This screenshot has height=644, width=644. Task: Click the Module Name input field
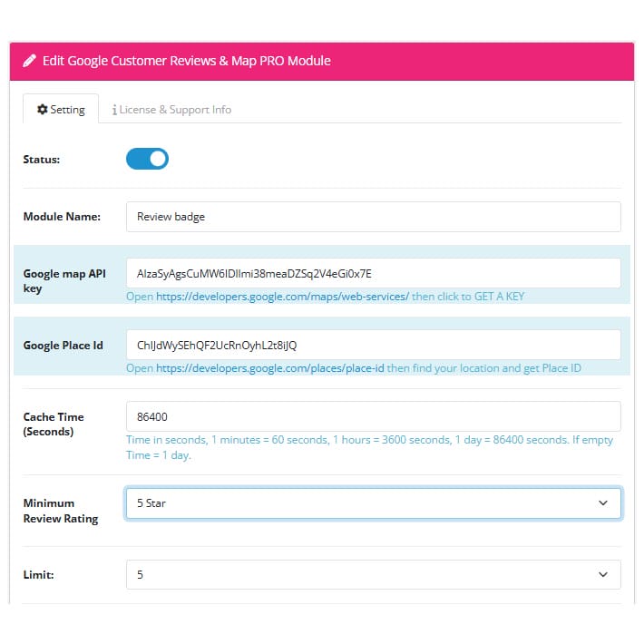coord(374,217)
